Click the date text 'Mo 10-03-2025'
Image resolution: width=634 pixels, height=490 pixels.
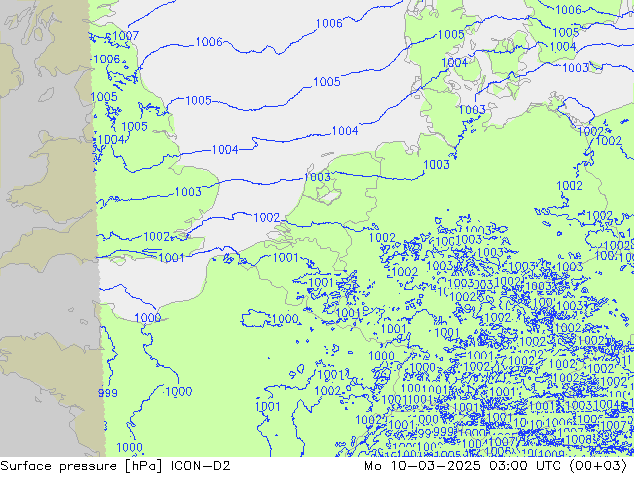click(422, 466)
